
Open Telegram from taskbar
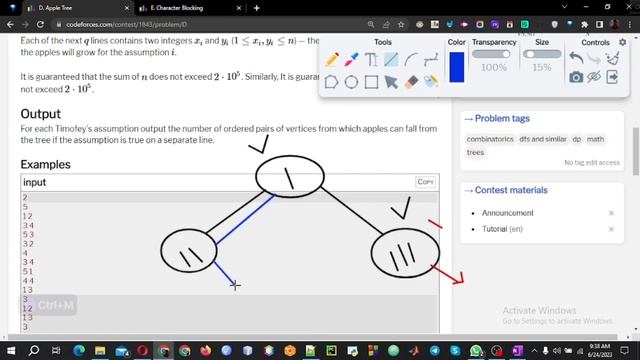[x=435, y=351]
